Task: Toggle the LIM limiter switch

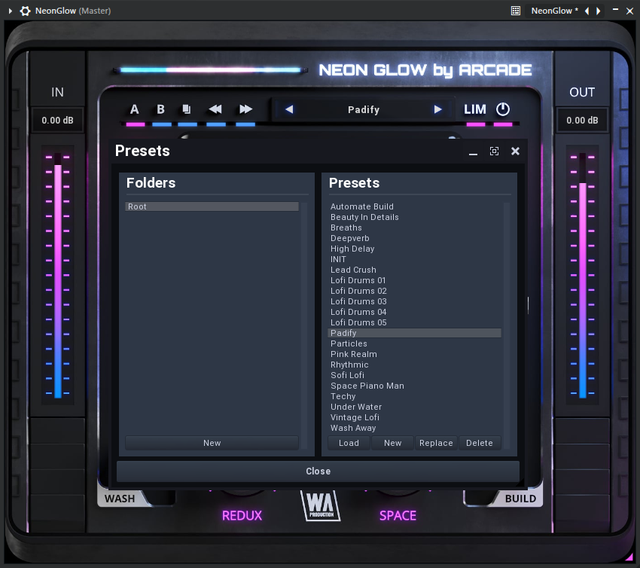Action: (475, 109)
